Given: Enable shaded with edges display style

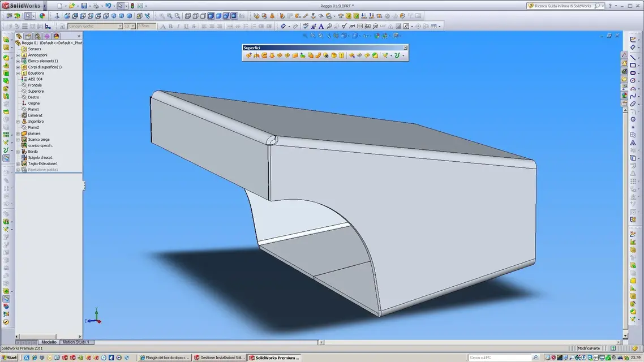Looking at the screenshot, I should 211,16.
